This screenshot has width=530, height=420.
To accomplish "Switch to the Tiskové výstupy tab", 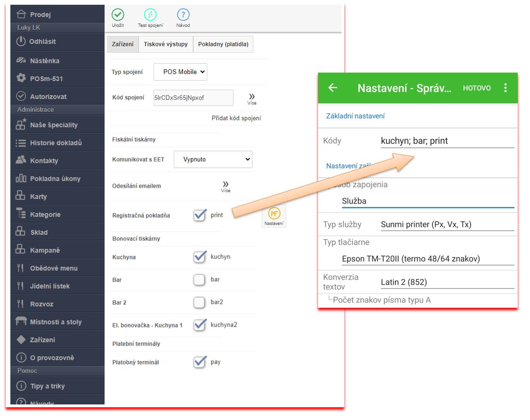I will click(165, 44).
